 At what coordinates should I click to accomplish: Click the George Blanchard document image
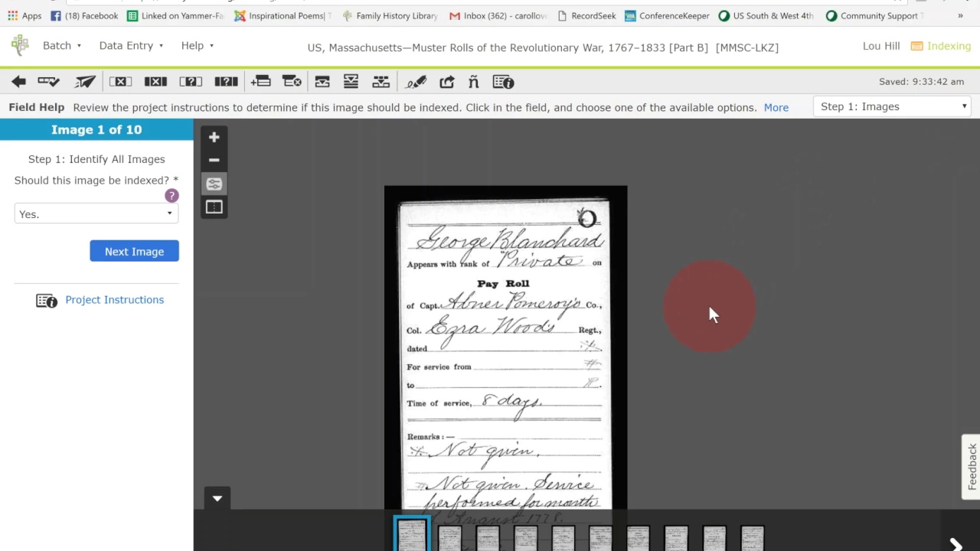[505, 347]
